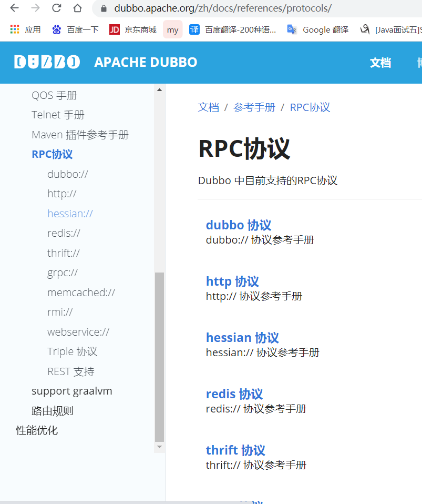
Task: Open the my bookmark
Action: coord(172,29)
